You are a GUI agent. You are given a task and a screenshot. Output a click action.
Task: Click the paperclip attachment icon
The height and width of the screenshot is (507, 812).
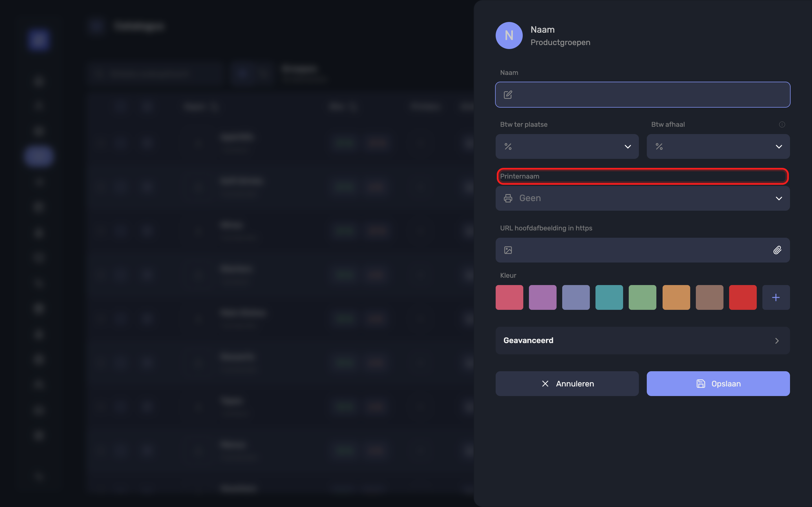pyautogui.click(x=777, y=250)
